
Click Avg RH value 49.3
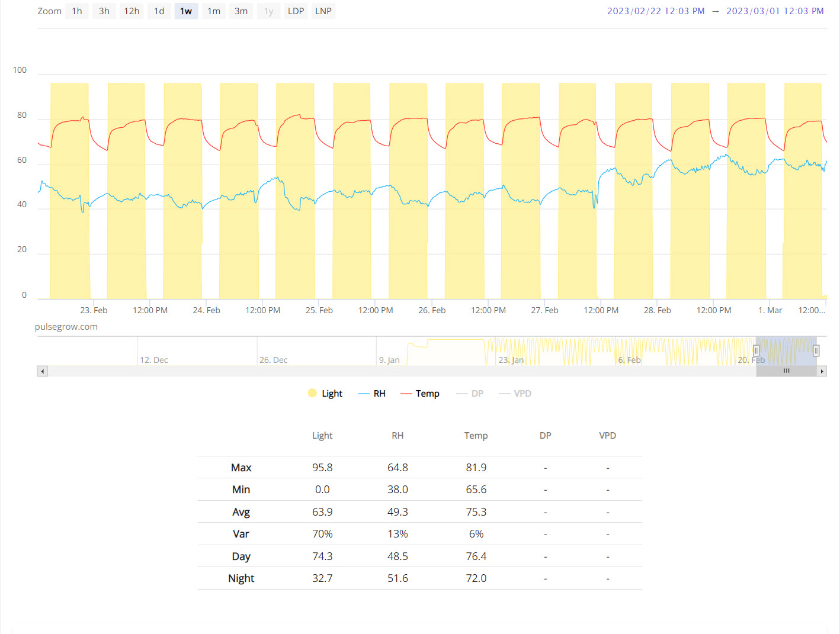tap(397, 512)
